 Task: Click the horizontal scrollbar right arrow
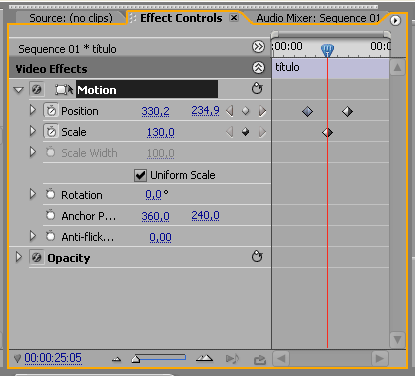(380, 359)
